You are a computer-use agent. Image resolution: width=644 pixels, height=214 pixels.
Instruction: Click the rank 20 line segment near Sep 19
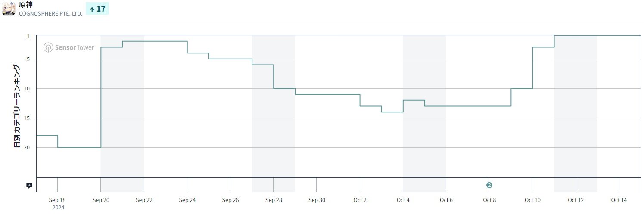(x=79, y=147)
